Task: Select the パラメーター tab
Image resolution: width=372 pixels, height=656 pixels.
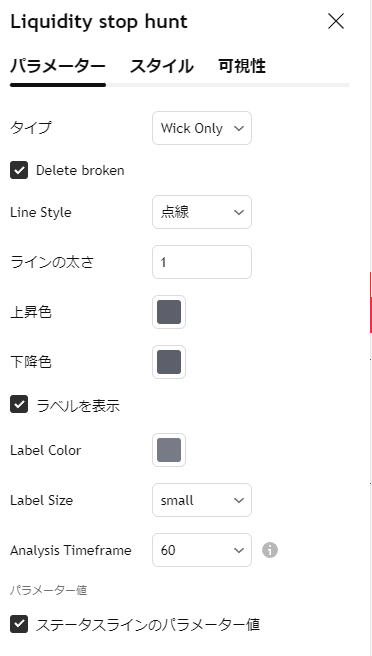Action: tap(58, 66)
